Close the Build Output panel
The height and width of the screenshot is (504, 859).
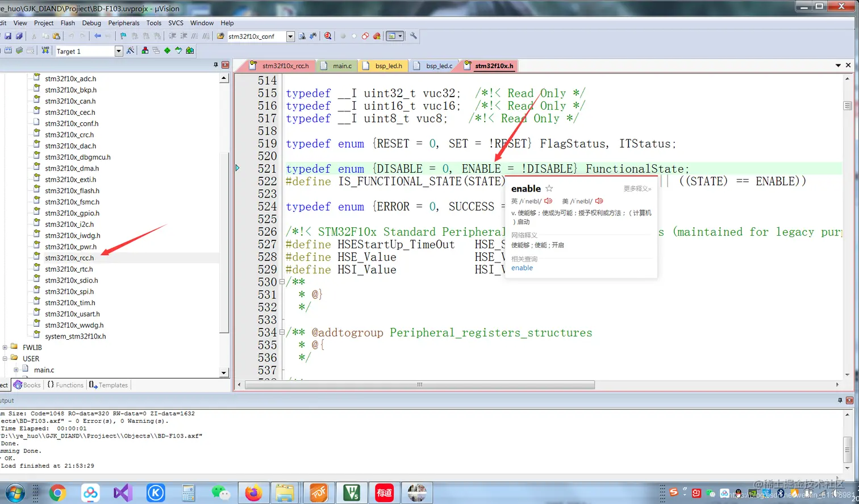[849, 400]
